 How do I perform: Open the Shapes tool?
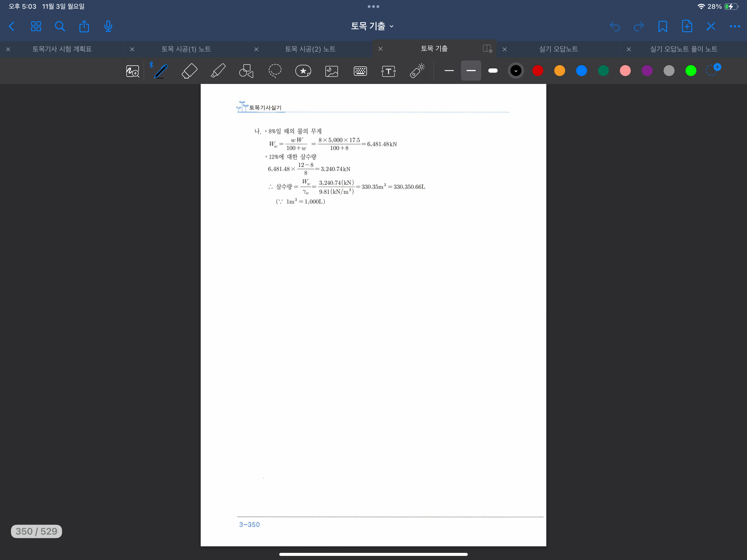pyautogui.click(x=246, y=71)
